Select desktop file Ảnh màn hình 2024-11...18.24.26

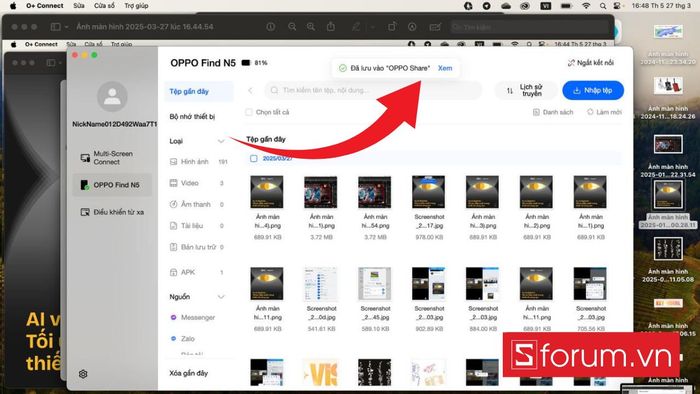(668, 85)
